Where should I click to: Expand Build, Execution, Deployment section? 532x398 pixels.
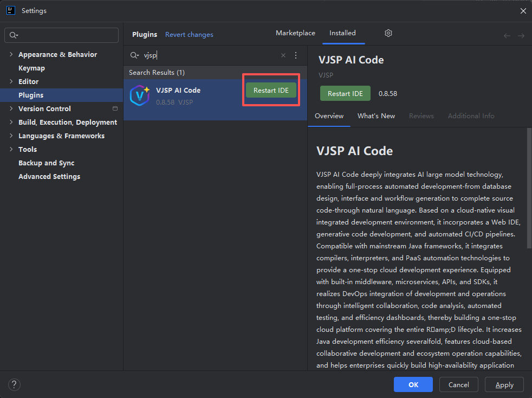point(11,122)
